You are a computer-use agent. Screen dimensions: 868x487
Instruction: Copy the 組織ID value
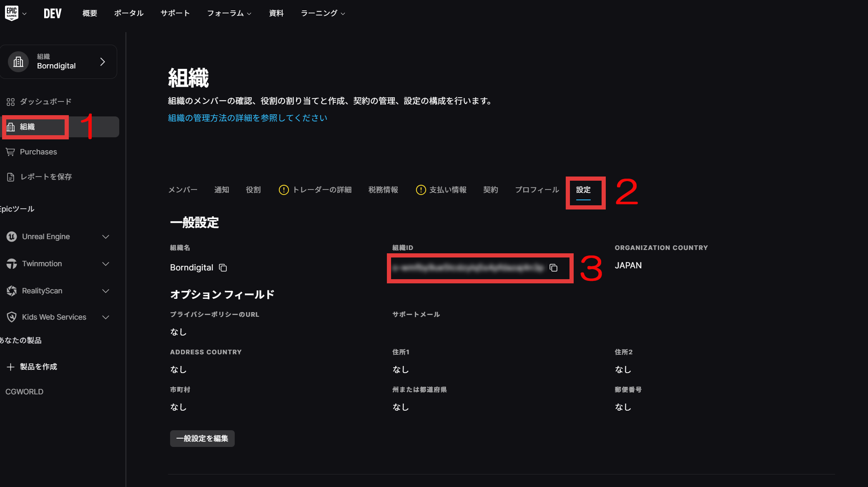pyautogui.click(x=553, y=268)
